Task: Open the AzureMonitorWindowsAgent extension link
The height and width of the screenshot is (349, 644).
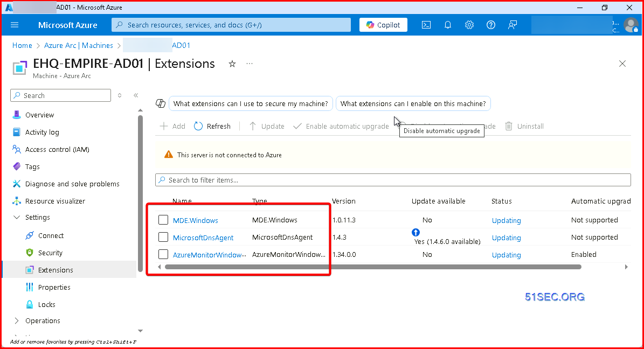Action: point(210,255)
